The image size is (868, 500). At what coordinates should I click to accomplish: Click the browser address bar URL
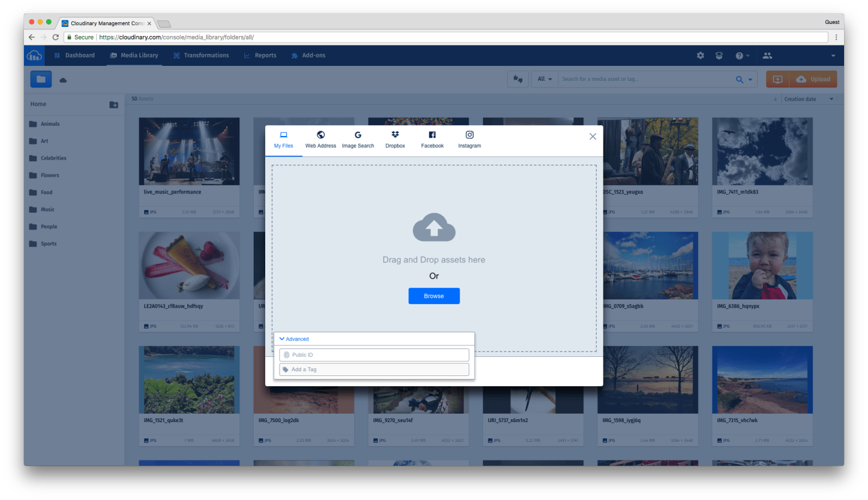click(x=177, y=37)
